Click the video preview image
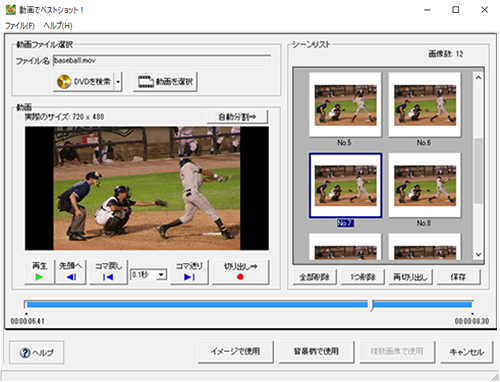The width and height of the screenshot is (500, 382). click(147, 188)
